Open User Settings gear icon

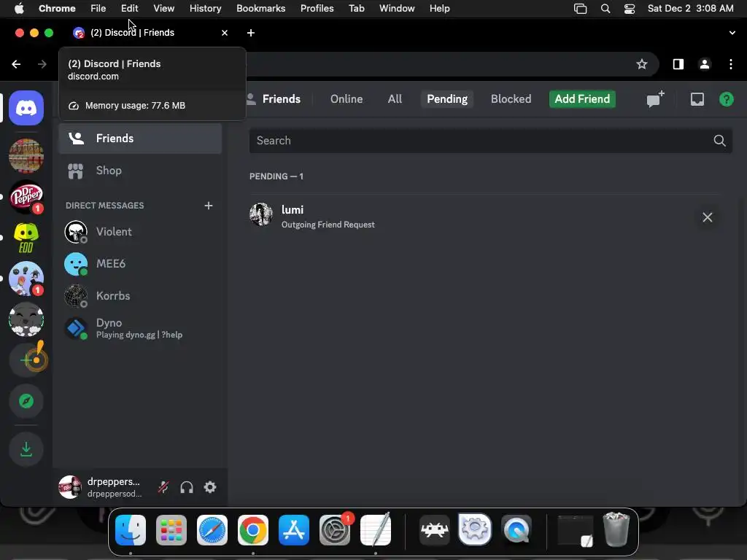point(210,487)
